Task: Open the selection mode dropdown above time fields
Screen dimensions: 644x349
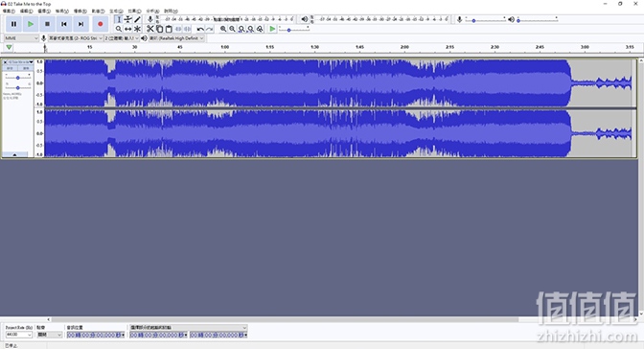Action: tap(189, 328)
